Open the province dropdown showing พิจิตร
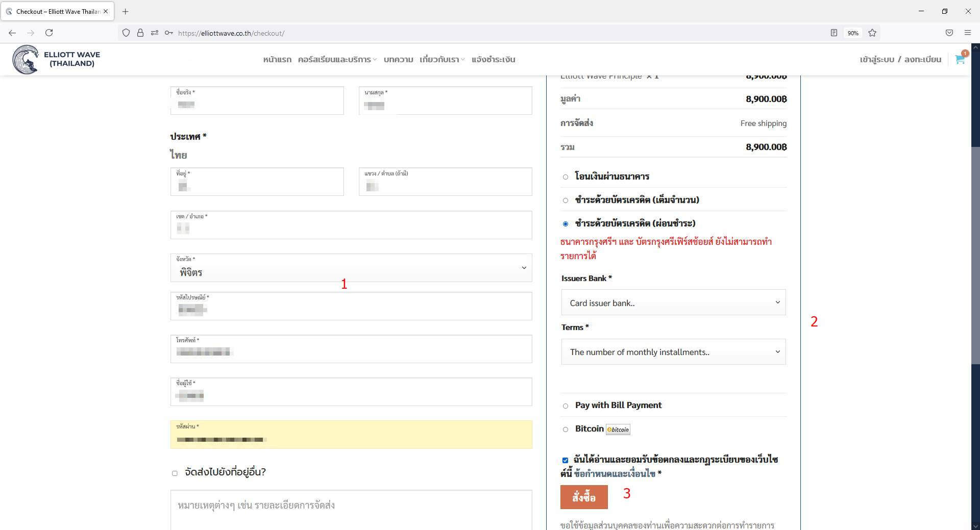 (351, 268)
